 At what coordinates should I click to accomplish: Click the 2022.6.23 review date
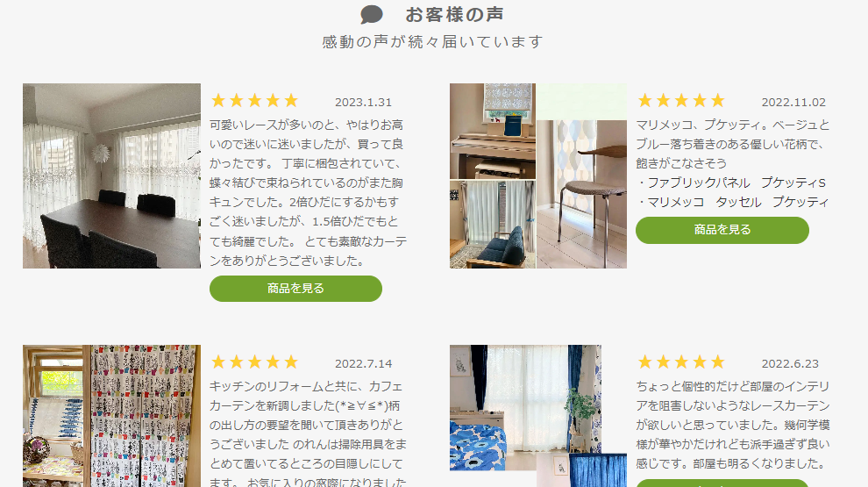tap(790, 364)
